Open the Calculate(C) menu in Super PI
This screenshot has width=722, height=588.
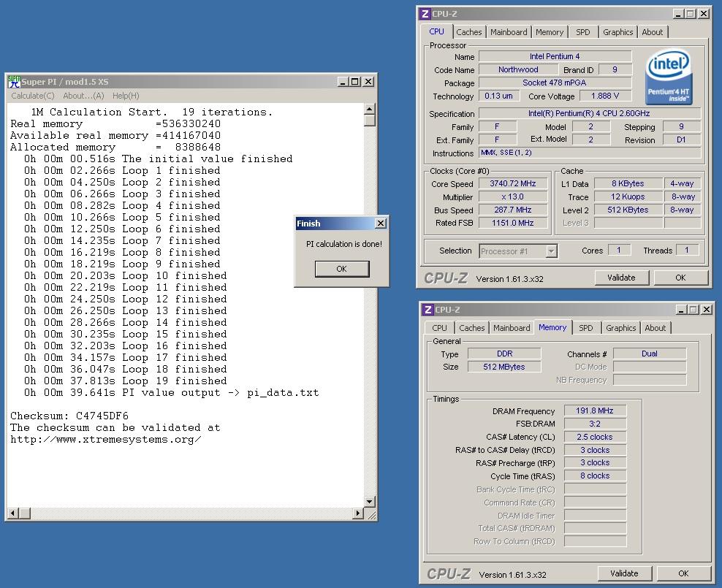pos(33,96)
